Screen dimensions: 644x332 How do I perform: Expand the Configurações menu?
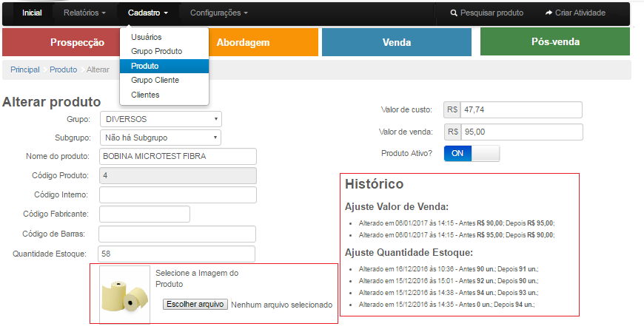point(218,13)
